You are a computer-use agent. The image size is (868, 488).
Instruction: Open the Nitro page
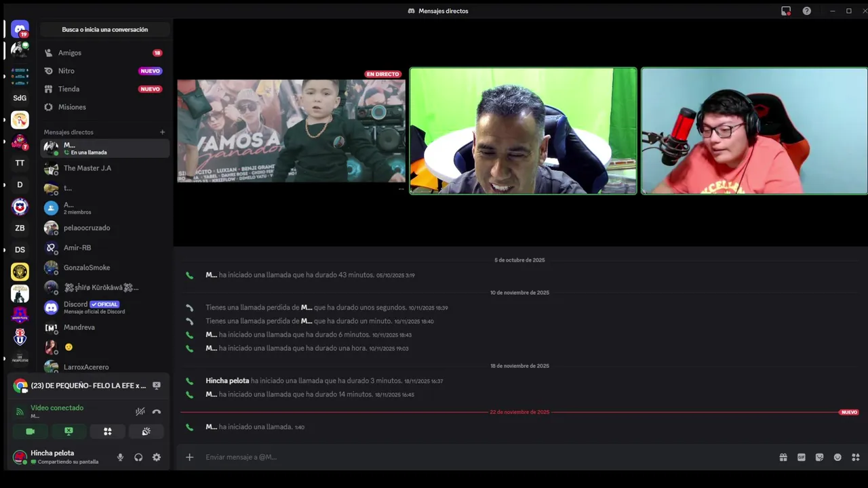point(104,70)
